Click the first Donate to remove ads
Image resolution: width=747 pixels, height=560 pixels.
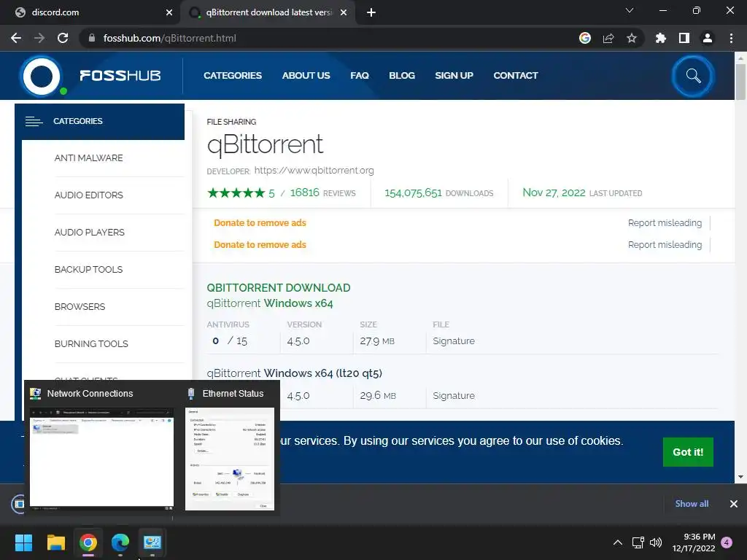pyautogui.click(x=260, y=223)
